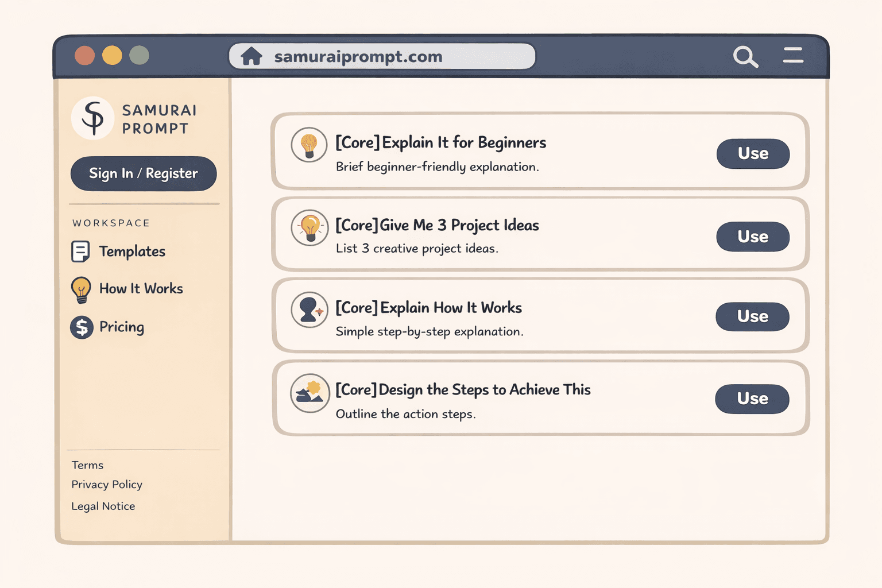Click the Give Me 3 Project Ideas icon
Image resolution: width=882 pixels, height=588 pixels.
tap(310, 227)
